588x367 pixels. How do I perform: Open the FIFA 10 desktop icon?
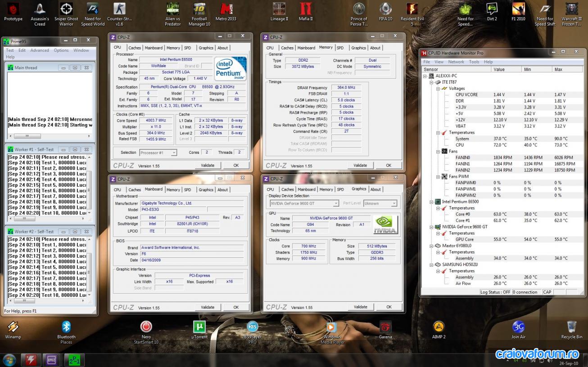coord(385,11)
